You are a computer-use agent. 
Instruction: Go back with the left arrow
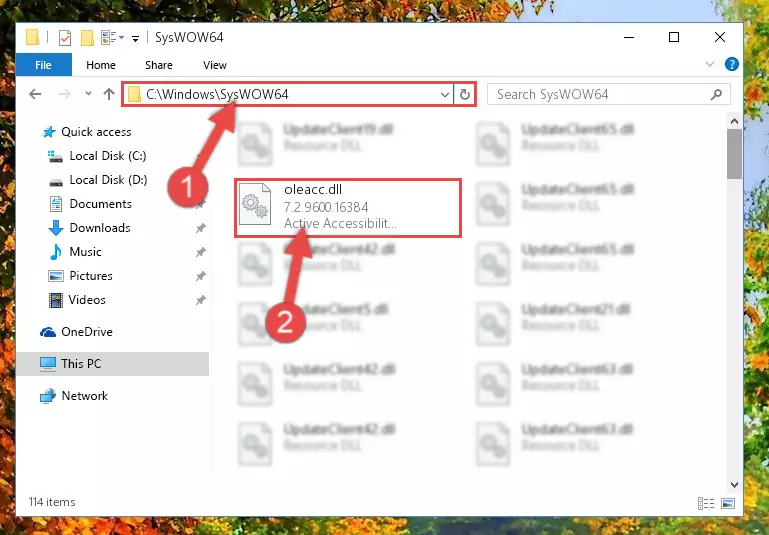point(35,94)
